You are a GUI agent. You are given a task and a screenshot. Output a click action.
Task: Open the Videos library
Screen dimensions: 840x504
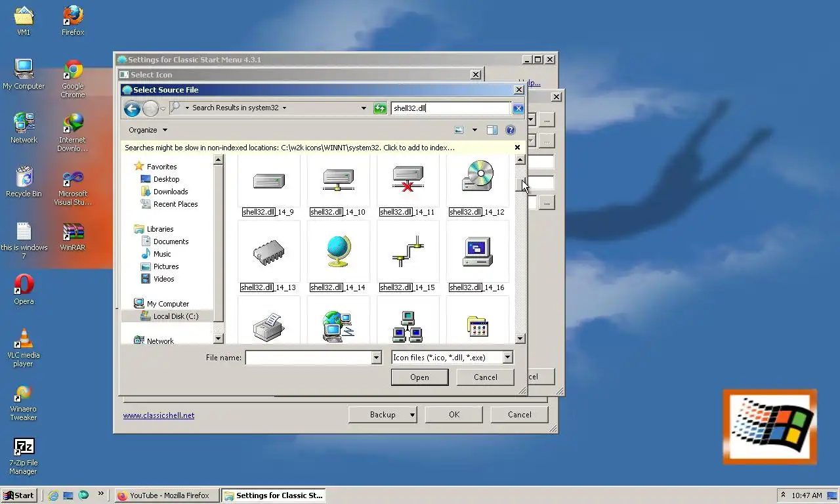coord(163,279)
